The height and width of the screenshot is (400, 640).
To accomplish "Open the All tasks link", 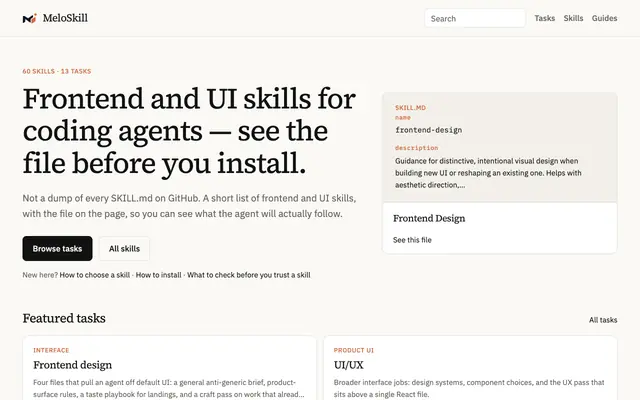I will pos(603,320).
